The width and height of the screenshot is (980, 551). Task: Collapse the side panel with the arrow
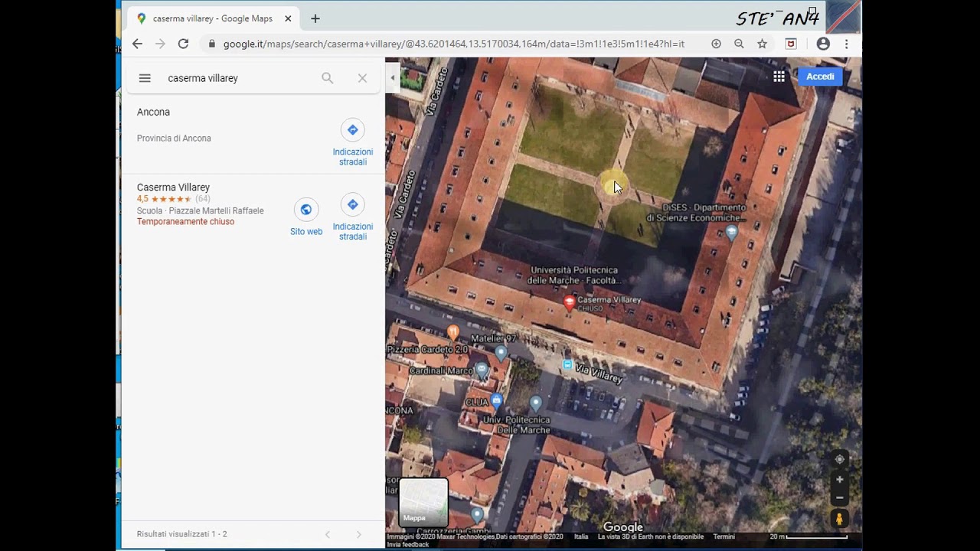click(x=392, y=77)
